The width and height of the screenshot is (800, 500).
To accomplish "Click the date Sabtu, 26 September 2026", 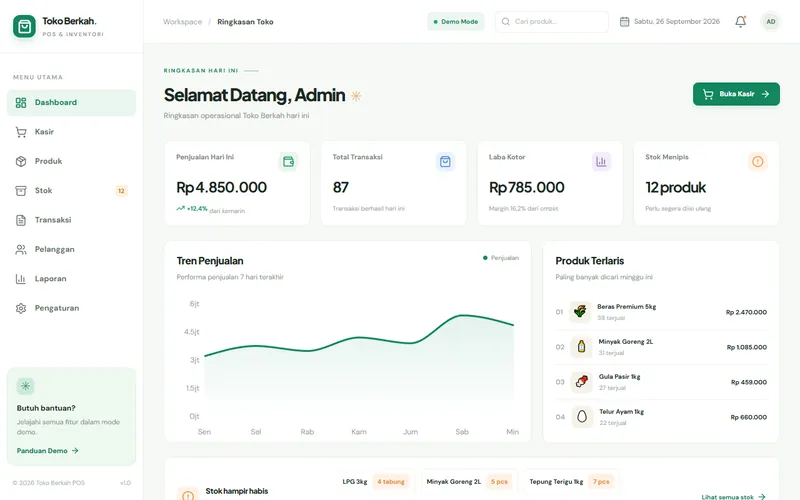I will [677, 21].
